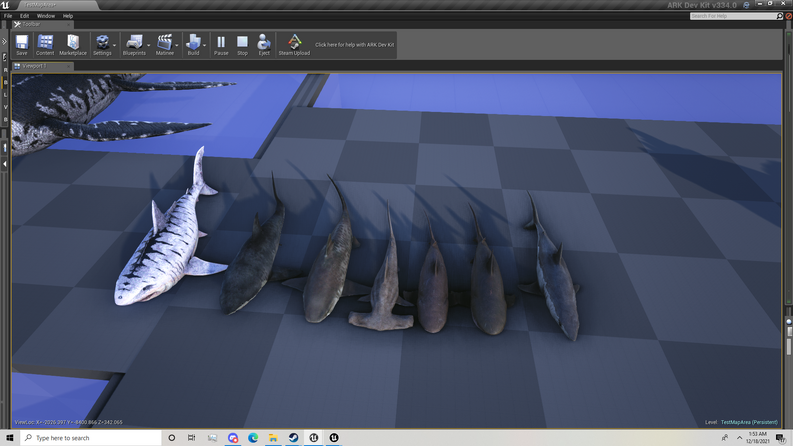Click the red source control status icon

pos(788,16)
